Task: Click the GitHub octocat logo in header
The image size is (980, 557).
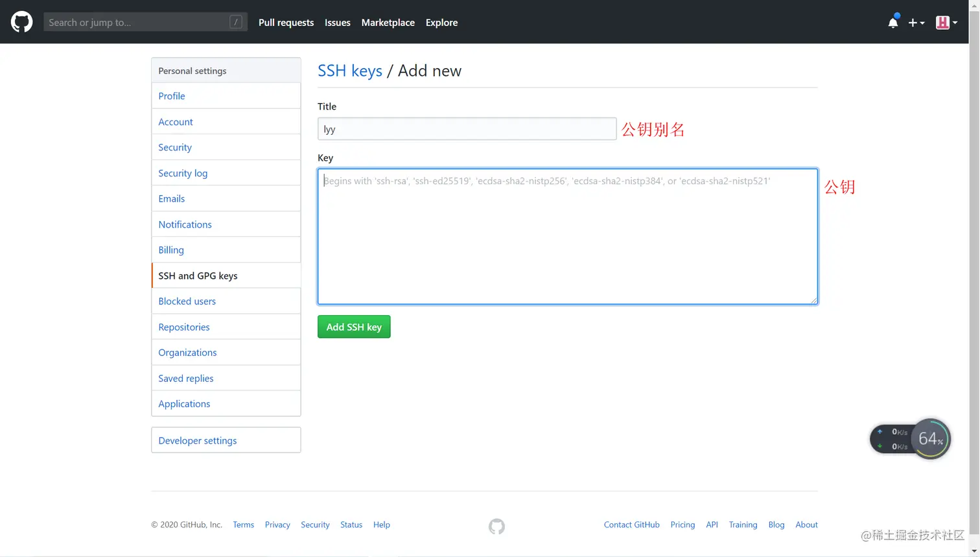Action: pyautogui.click(x=21, y=22)
